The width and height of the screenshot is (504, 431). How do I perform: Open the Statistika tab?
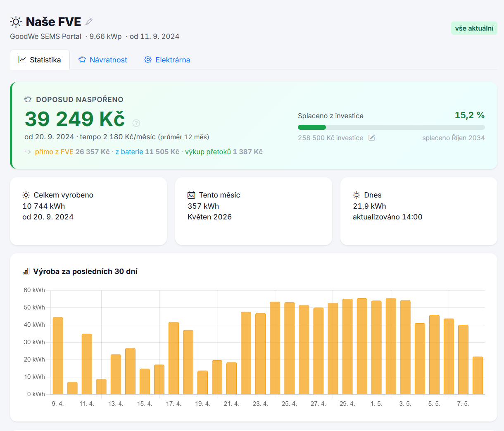(x=40, y=60)
